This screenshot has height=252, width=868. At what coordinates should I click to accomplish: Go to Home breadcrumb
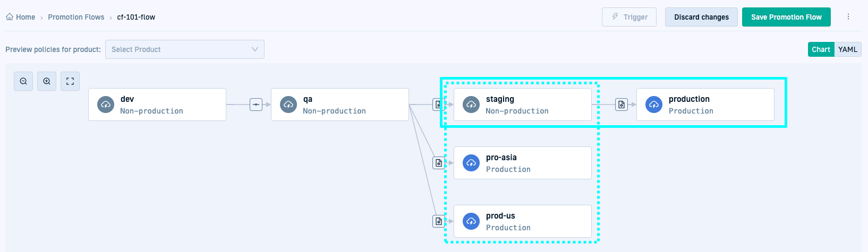(21, 17)
